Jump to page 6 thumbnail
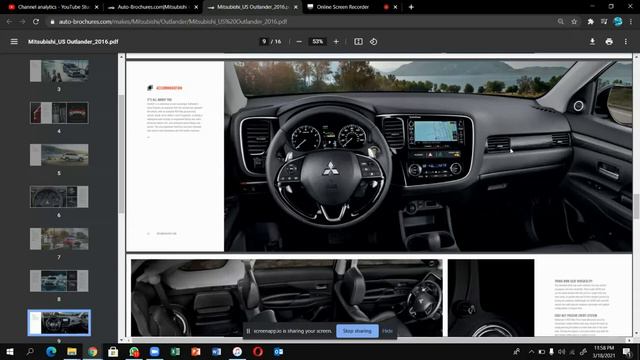The height and width of the screenshot is (360, 640). pyautogui.click(x=59, y=197)
